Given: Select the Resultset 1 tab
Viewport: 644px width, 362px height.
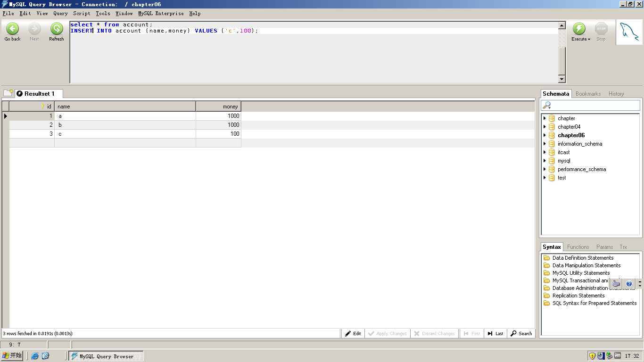Looking at the screenshot, I should click(x=39, y=93).
